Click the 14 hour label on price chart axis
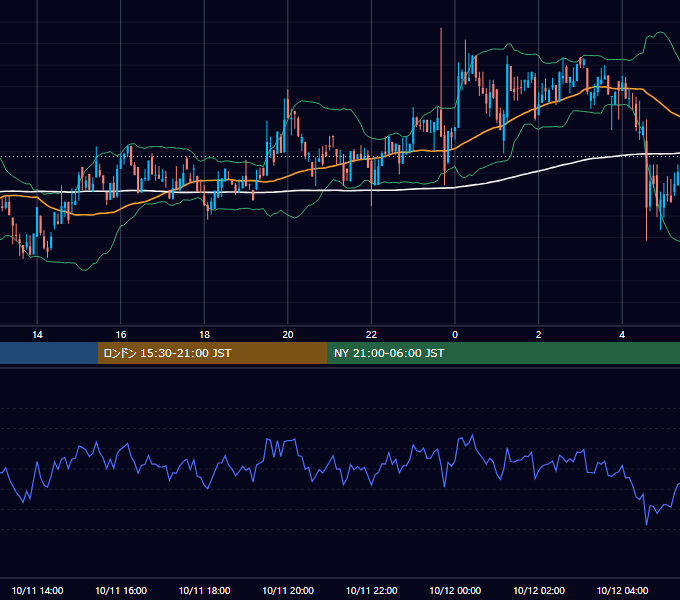680x600 pixels. 37,335
